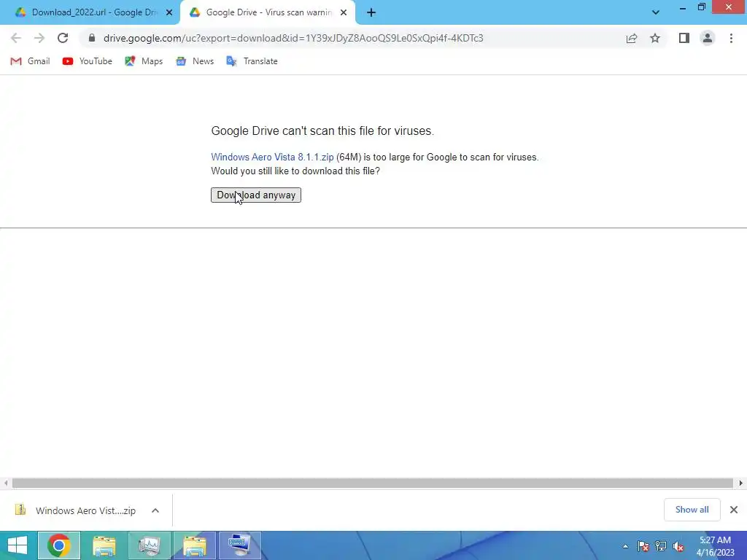Close the downloads bar
The height and width of the screenshot is (560, 747).
734,510
